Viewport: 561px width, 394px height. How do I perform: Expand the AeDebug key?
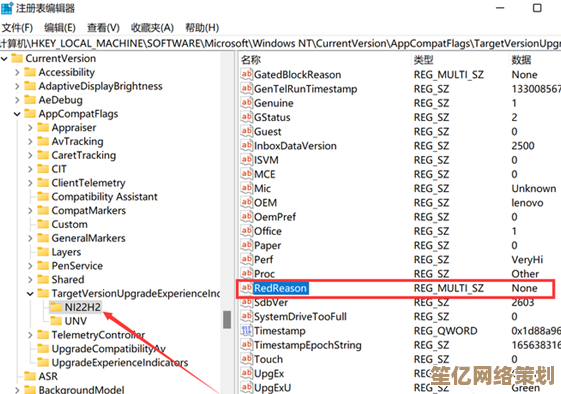point(17,100)
